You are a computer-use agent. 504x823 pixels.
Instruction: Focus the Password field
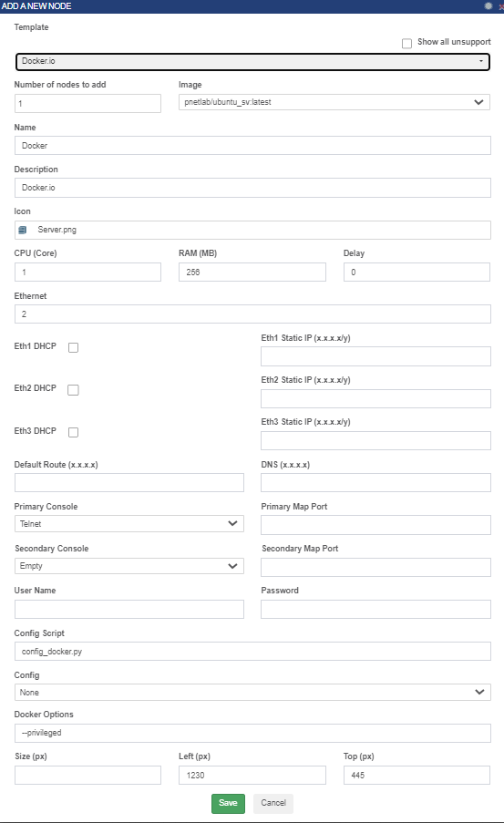click(x=375, y=609)
